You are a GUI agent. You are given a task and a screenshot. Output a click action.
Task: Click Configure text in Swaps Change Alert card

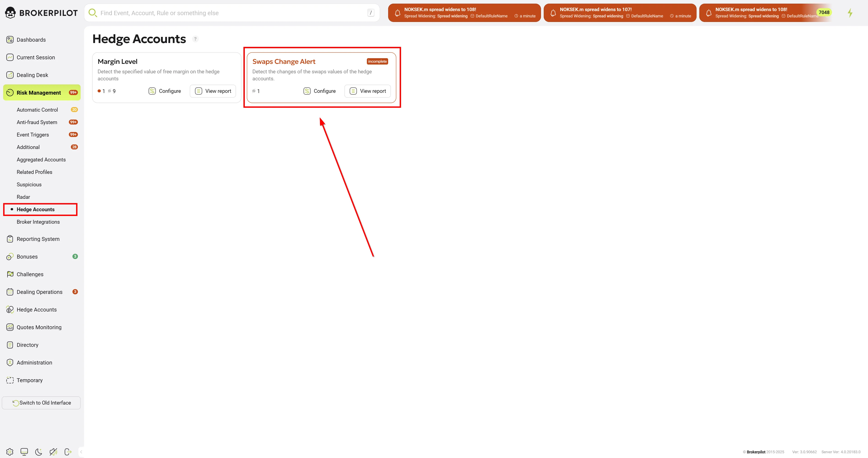tap(325, 91)
